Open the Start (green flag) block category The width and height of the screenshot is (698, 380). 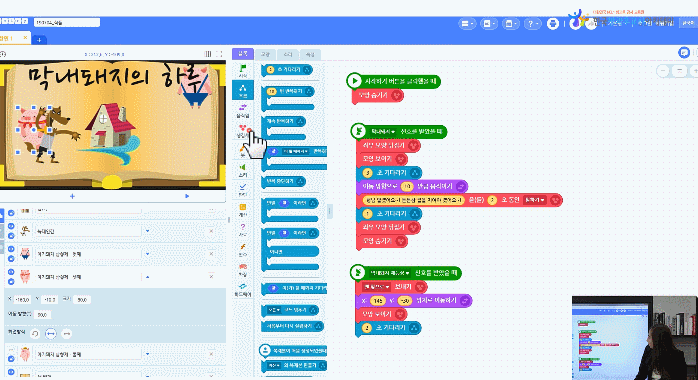tap(243, 70)
